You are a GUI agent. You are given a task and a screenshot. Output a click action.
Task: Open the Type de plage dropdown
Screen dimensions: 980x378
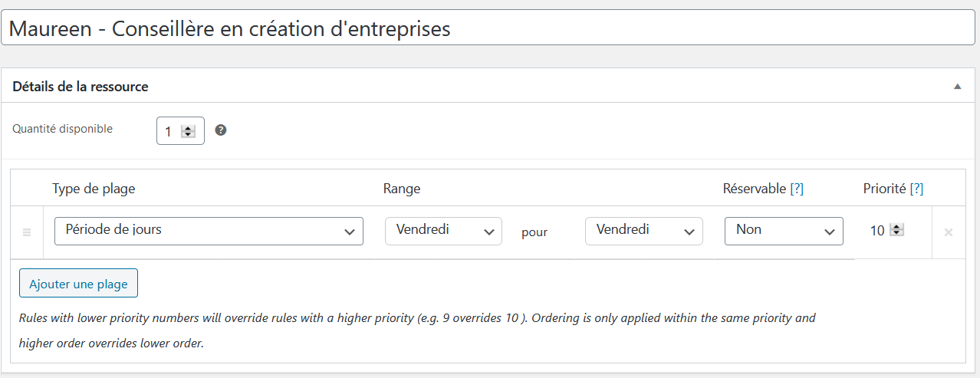[x=209, y=231]
